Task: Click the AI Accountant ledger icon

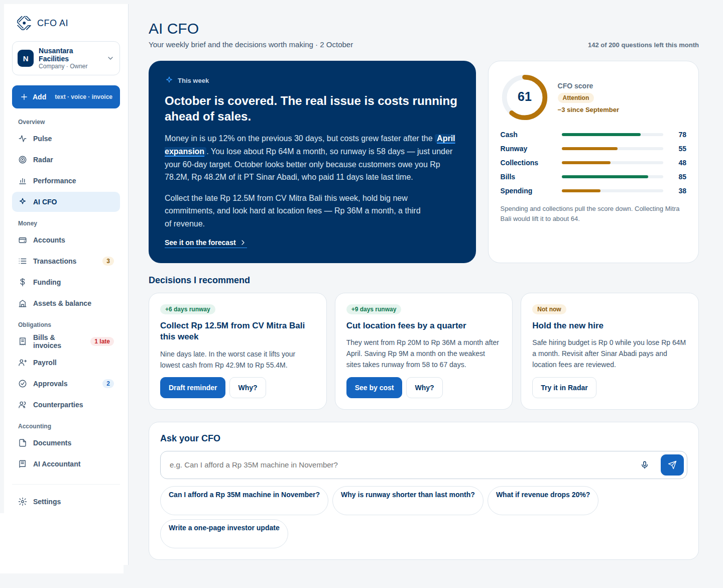Action: tap(23, 464)
